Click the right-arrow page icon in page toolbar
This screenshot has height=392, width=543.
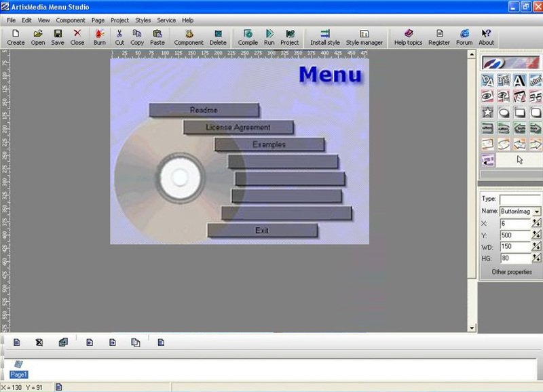pyautogui.click(x=113, y=342)
